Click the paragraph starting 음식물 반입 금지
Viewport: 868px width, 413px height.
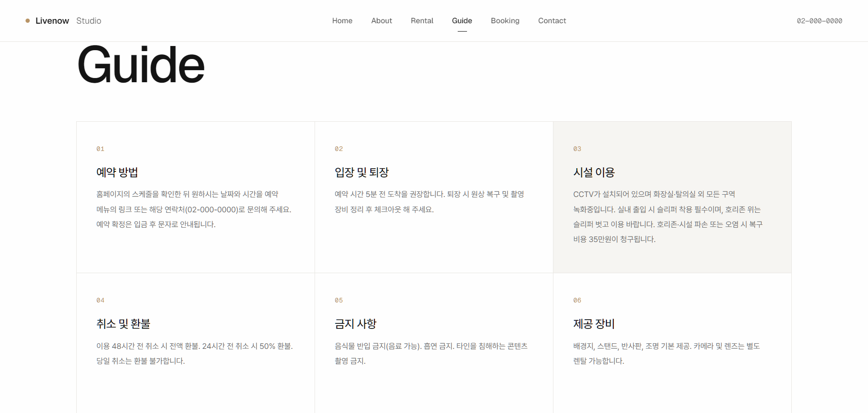pos(431,354)
